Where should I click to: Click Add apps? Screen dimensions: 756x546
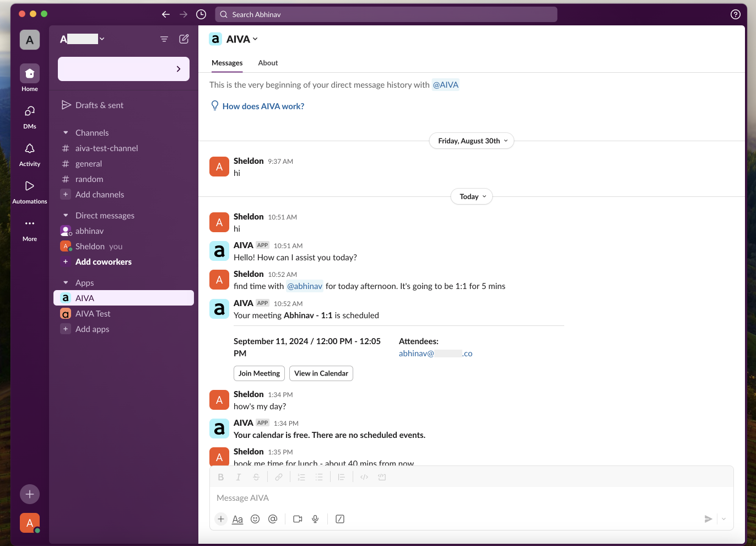tap(123, 329)
